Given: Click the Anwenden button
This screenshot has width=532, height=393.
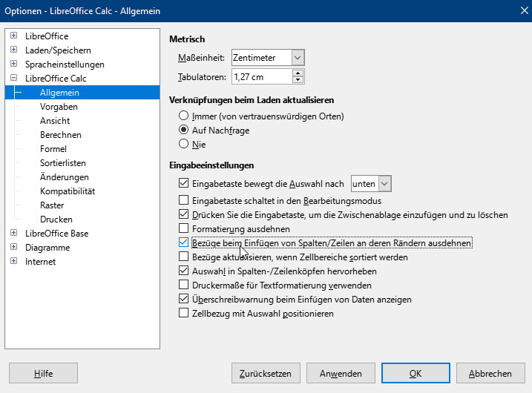Looking at the screenshot, I should pos(341,373).
